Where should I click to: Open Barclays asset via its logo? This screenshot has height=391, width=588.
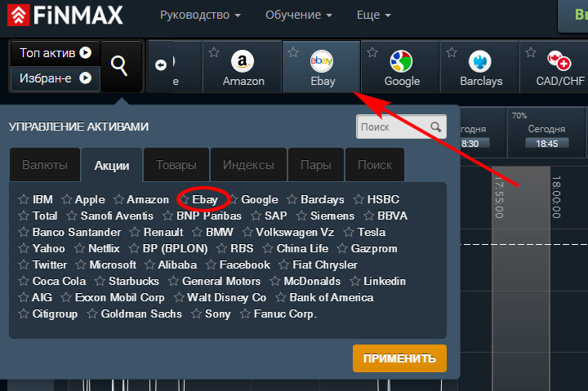coord(480,60)
